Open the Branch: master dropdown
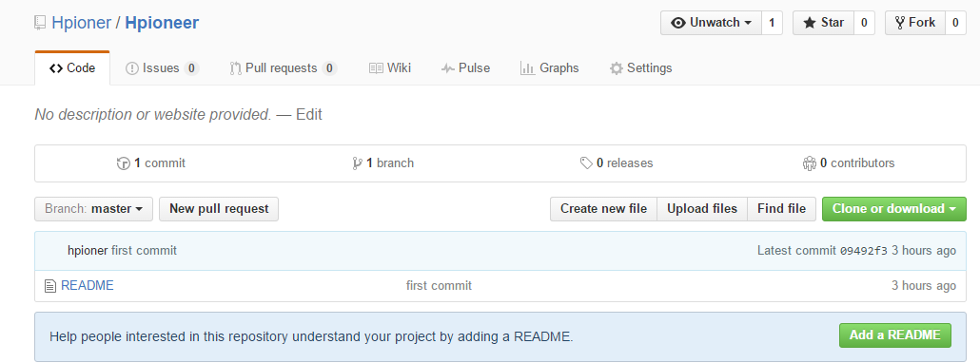 coord(94,209)
